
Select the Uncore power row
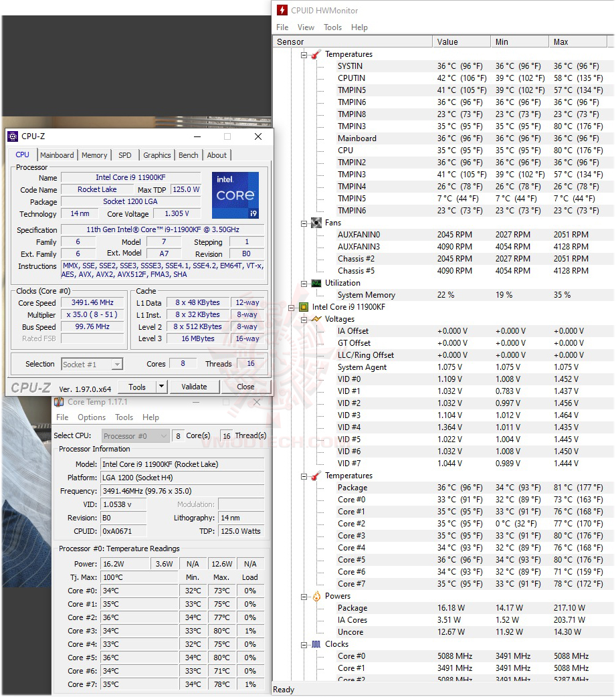point(475,632)
